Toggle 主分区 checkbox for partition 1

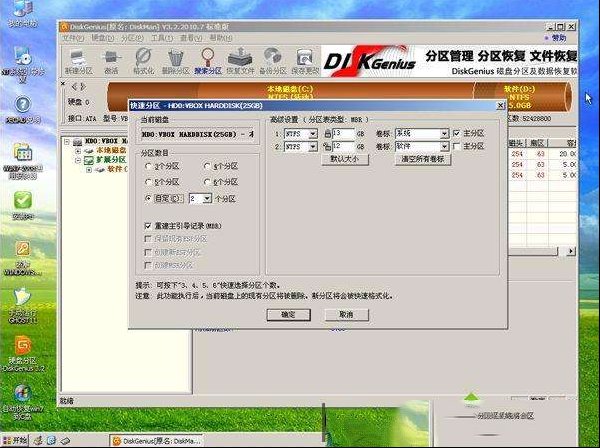point(456,134)
